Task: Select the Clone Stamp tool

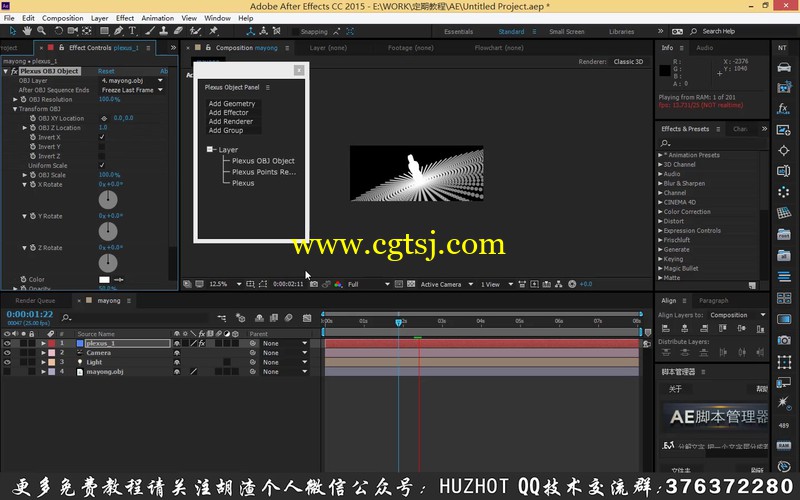Action: [x=164, y=31]
